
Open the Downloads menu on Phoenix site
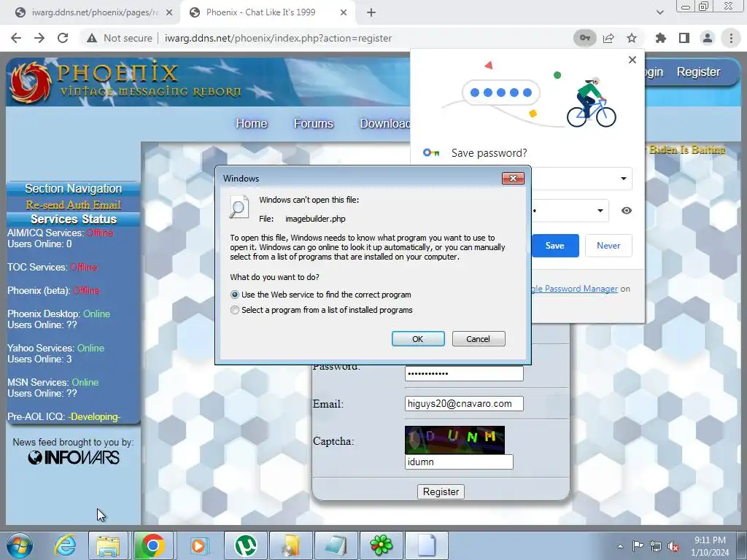point(385,124)
